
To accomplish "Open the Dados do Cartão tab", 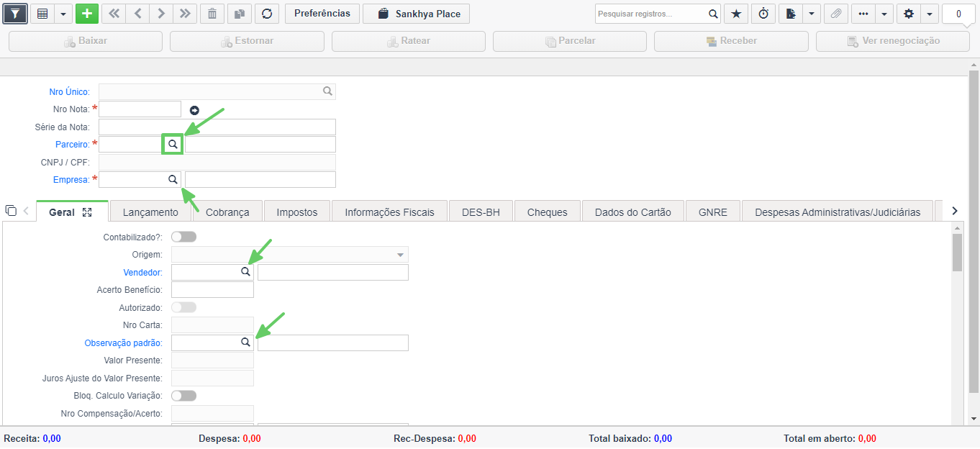I will click(x=633, y=212).
